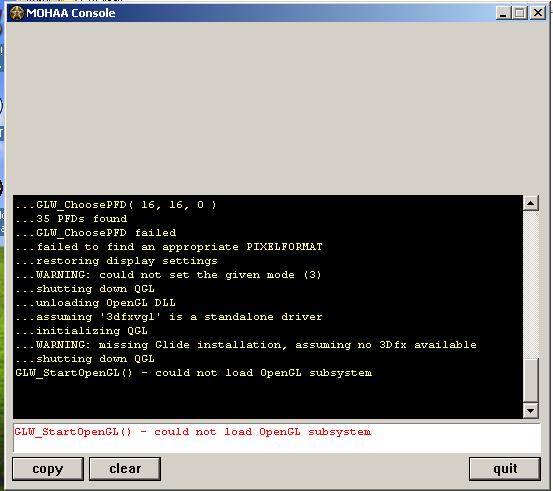This screenshot has width=553, height=491.
Task: Click the GLW_ChoosePFD( 16, 16, 0 ) log line
Action: 116,205
